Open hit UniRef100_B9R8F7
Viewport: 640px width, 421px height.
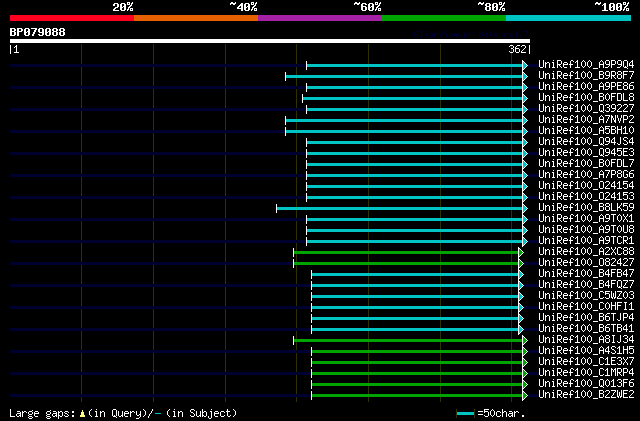pyautogui.click(x=586, y=76)
